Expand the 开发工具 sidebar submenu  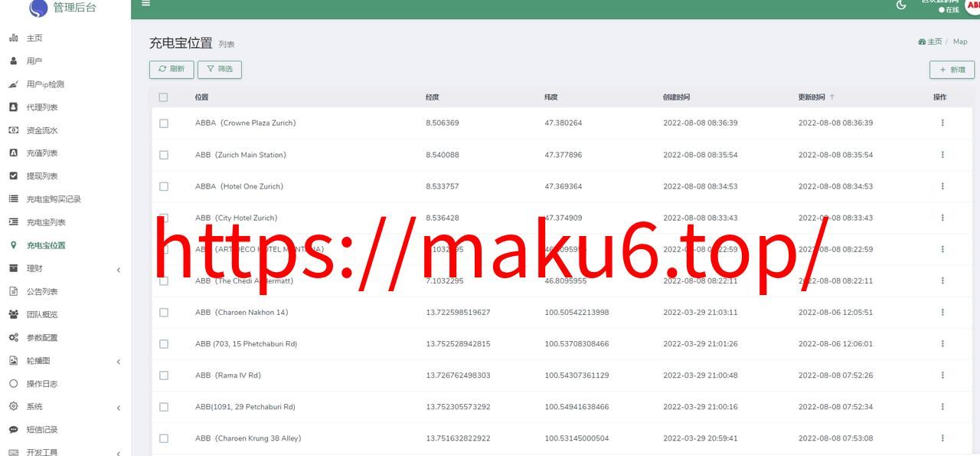click(119, 452)
